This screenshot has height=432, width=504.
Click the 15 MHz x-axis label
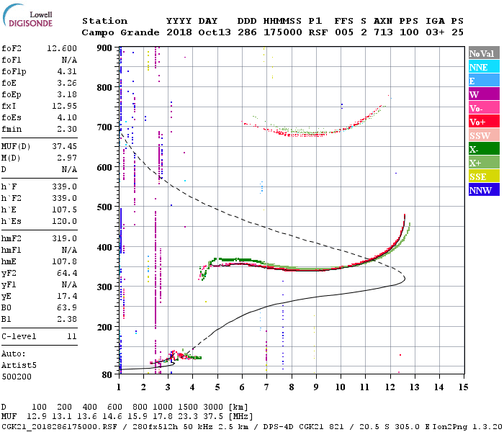464,387
